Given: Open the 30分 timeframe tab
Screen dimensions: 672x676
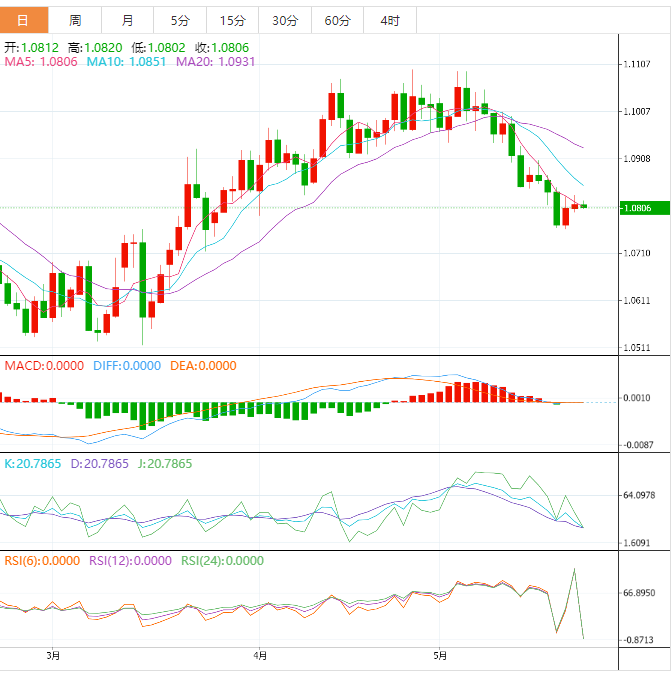Looking at the screenshot, I should coord(284,20).
